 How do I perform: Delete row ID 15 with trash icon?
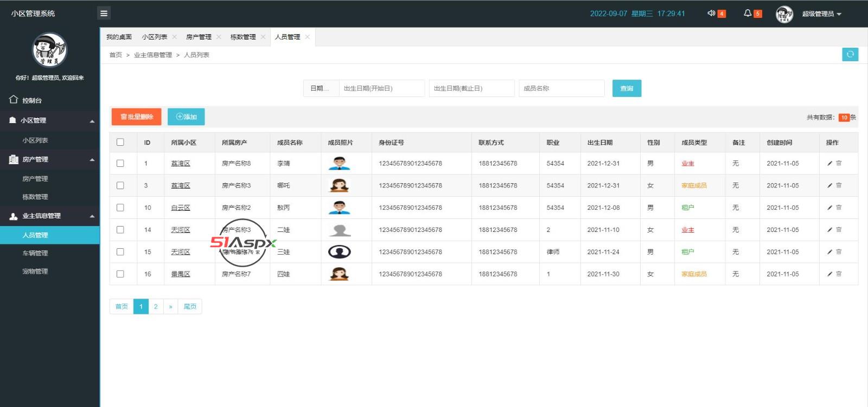click(839, 252)
